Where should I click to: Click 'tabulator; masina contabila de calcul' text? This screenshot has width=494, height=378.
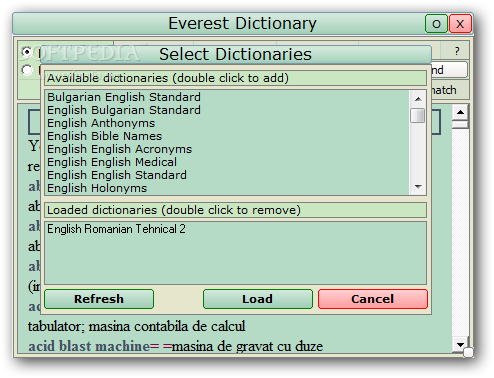(x=137, y=326)
